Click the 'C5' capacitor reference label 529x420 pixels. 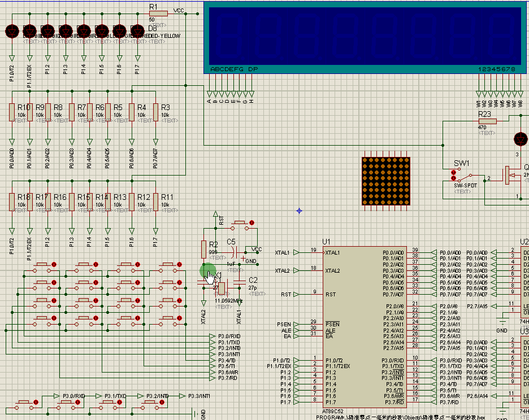(x=231, y=242)
